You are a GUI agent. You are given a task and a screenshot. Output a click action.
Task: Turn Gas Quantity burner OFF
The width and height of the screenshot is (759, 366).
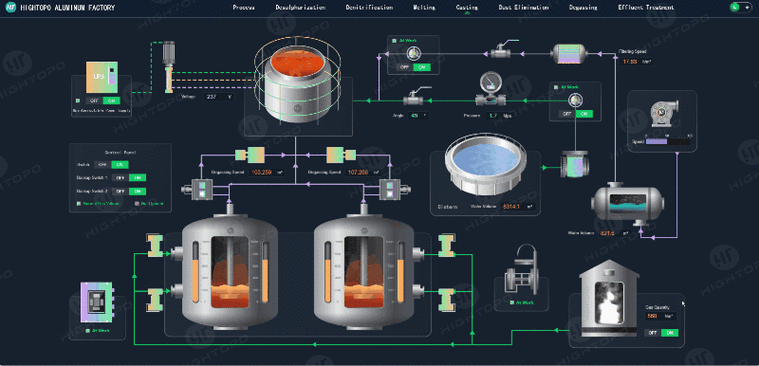pyautogui.click(x=653, y=333)
